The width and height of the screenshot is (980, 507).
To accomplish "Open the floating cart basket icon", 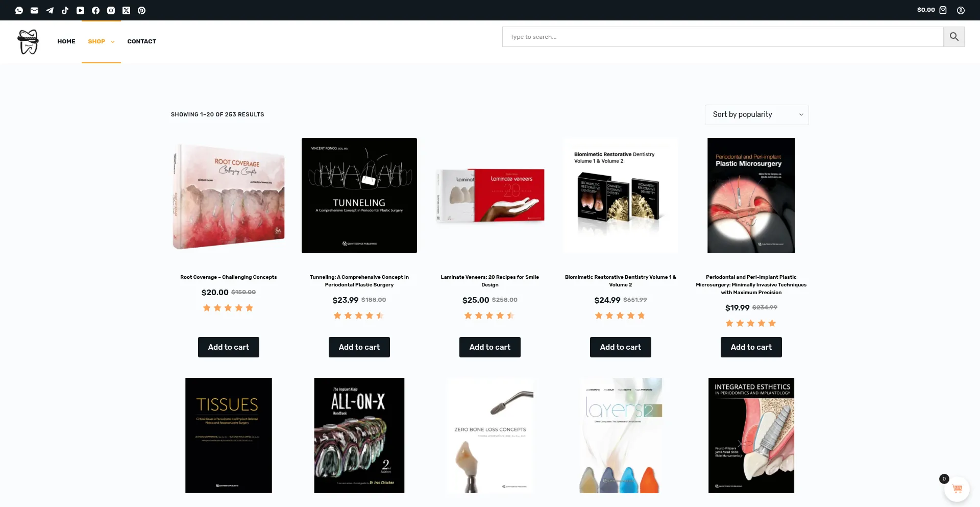I will pos(957,489).
